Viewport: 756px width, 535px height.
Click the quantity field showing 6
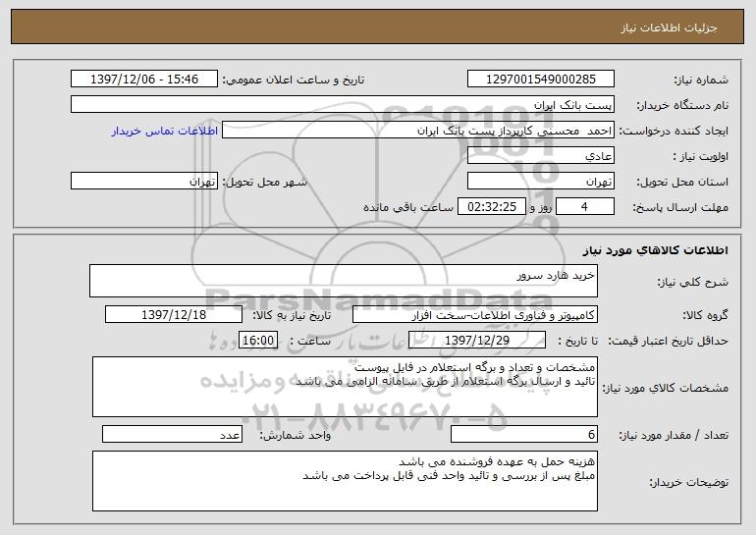[524, 434]
